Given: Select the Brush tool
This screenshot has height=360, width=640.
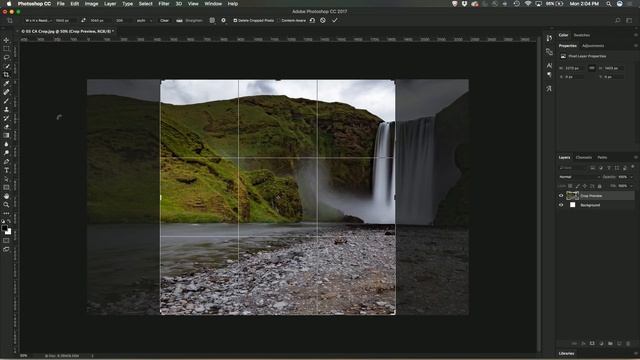Looking at the screenshot, I should point(6,101).
